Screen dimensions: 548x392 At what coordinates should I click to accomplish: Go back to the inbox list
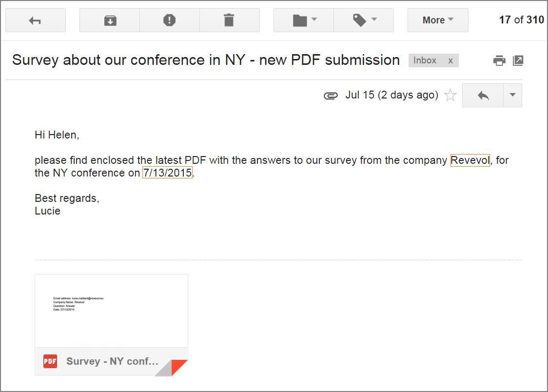(35, 20)
